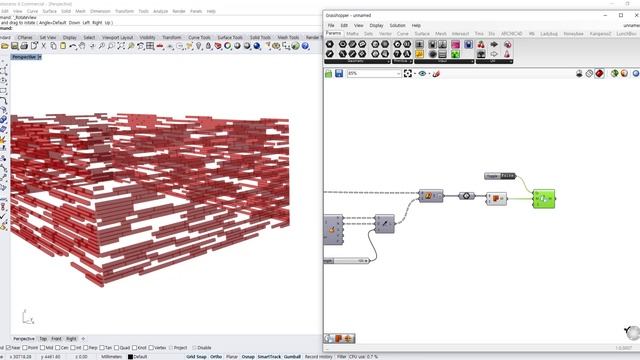Select the Pan hand tool in Rhino

click(x=82, y=46)
